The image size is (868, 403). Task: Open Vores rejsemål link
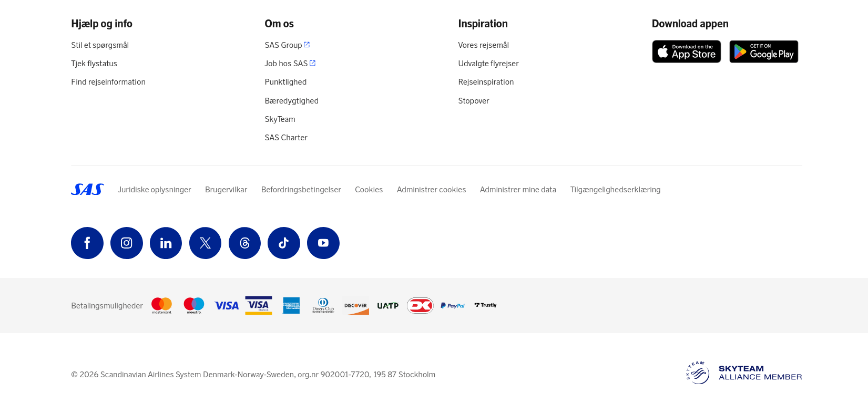coord(483,45)
